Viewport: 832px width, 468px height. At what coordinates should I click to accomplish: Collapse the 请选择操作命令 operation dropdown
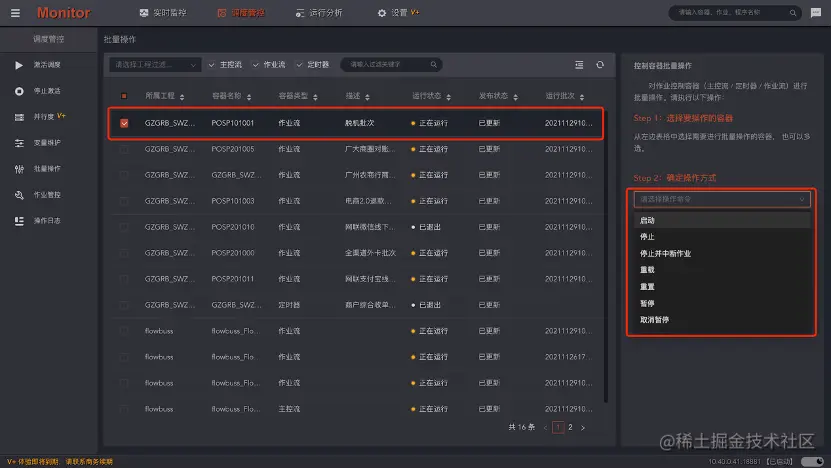(722, 200)
